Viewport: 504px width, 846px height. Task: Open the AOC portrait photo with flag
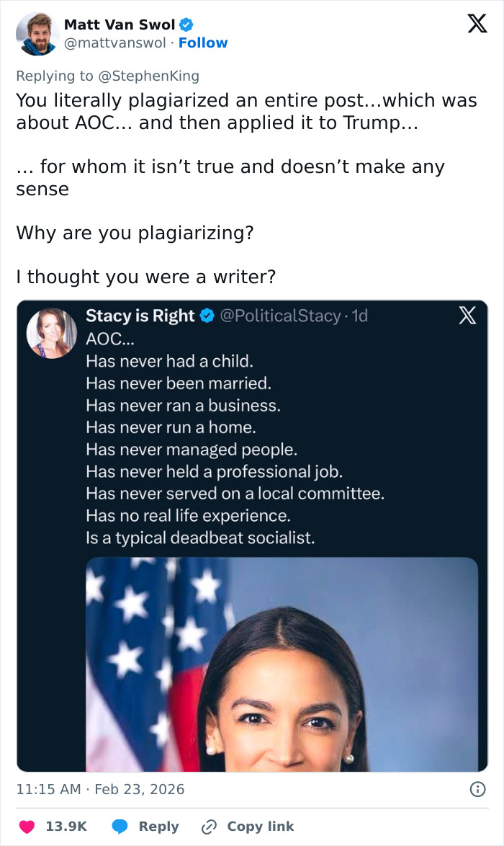pyautogui.click(x=282, y=663)
